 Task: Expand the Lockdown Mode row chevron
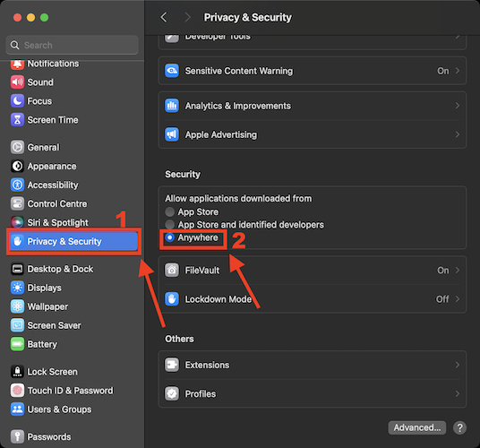point(458,299)
